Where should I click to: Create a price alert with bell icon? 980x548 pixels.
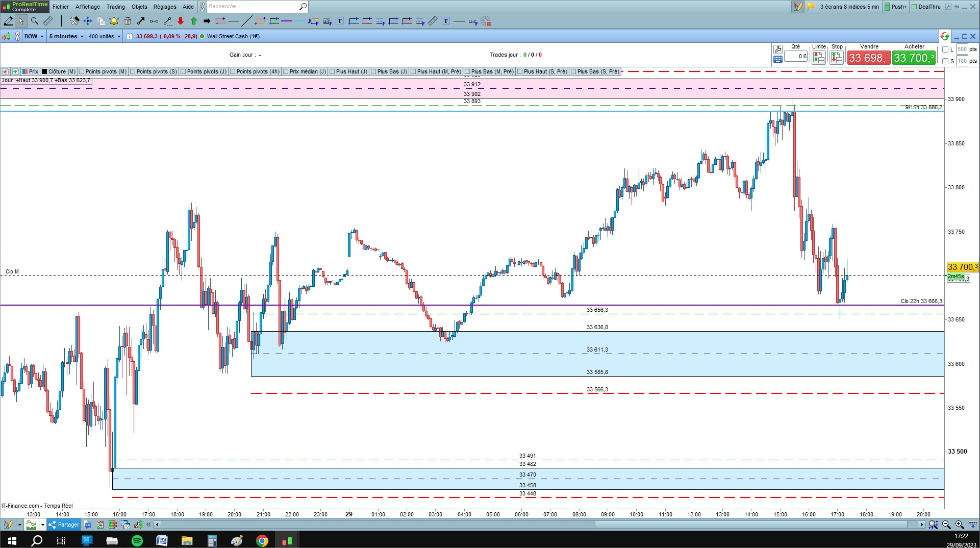pos(114,21)
